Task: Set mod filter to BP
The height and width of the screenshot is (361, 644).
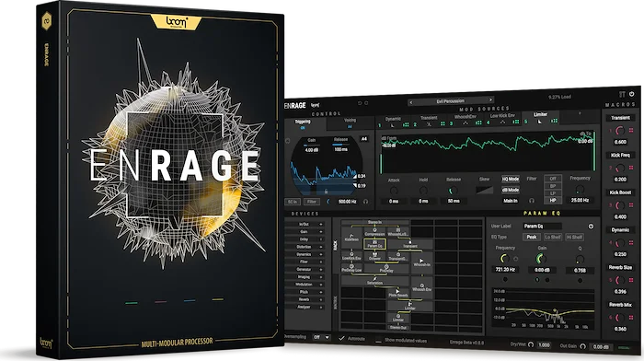Action: (x=553, y=186)
